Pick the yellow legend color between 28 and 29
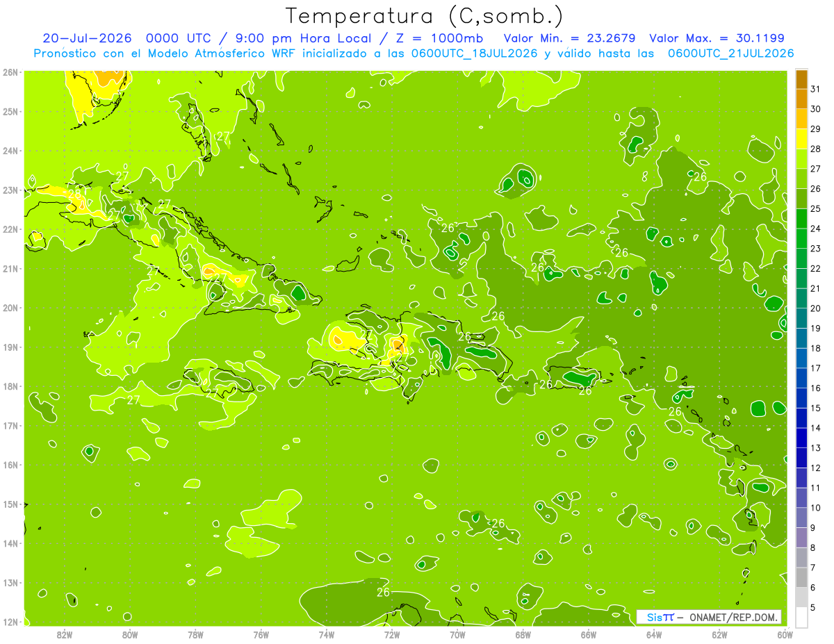Viewport: 834px width, 644px height. [801, 139]
